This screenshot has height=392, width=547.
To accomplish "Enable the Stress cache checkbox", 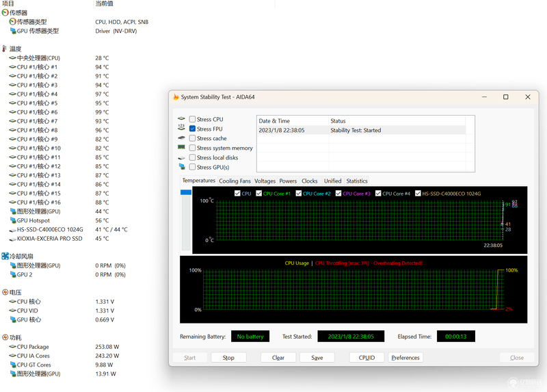I will tap(192, 138).
